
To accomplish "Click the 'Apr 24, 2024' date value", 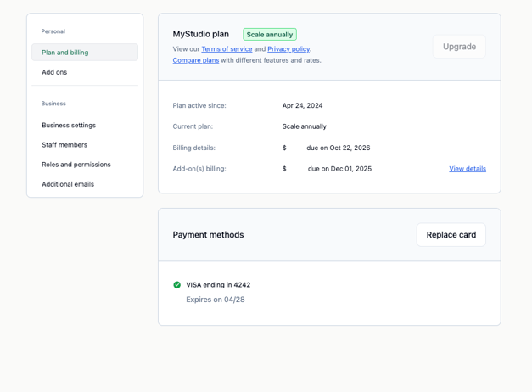I will click(302, 105).
